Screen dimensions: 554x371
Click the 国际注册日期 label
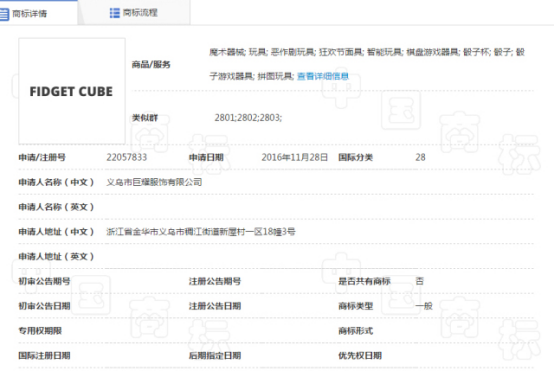click(x=44, y=355)
